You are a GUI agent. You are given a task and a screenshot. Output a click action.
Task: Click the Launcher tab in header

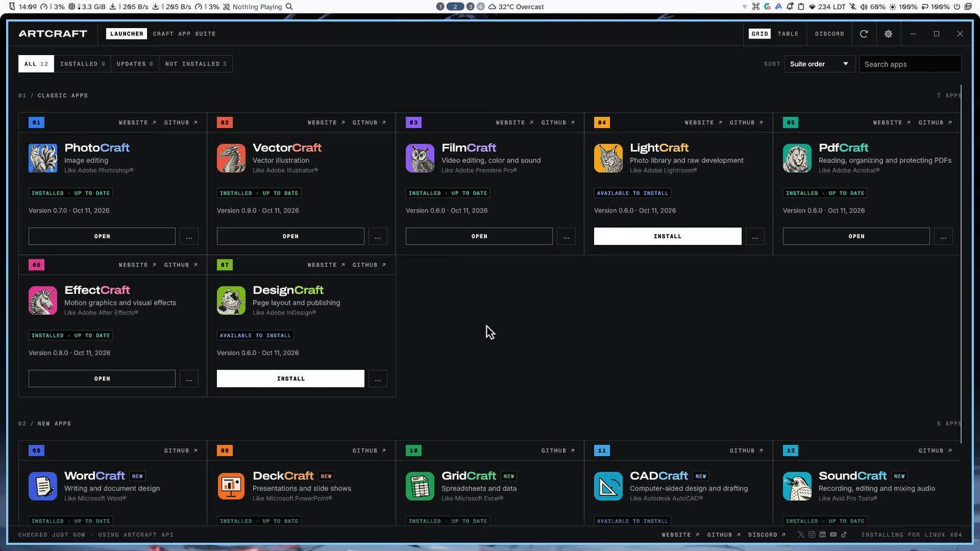127,34
